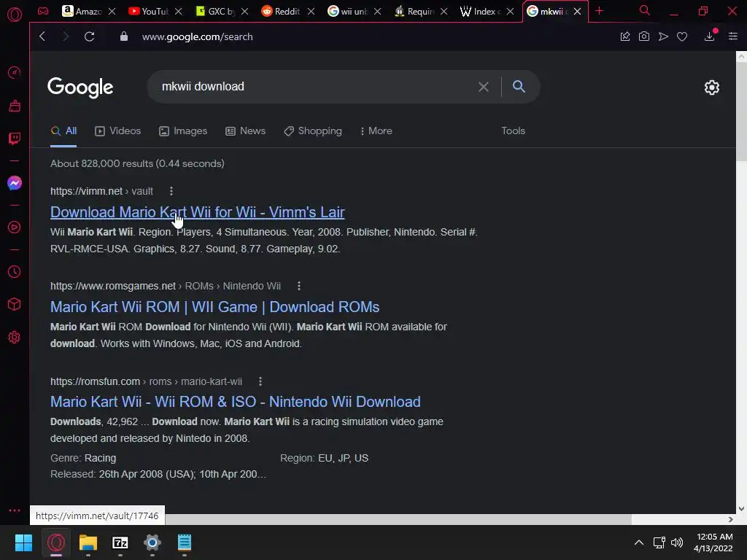
Task: Open Mario Kart Wii ROM romsgames link
Action: [215, 307]
